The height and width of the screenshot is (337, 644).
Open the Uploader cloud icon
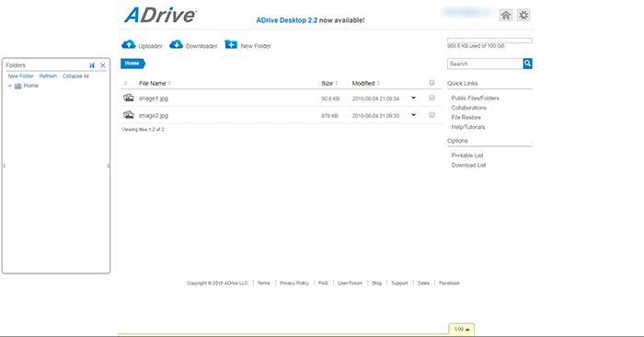coord(129,44)
